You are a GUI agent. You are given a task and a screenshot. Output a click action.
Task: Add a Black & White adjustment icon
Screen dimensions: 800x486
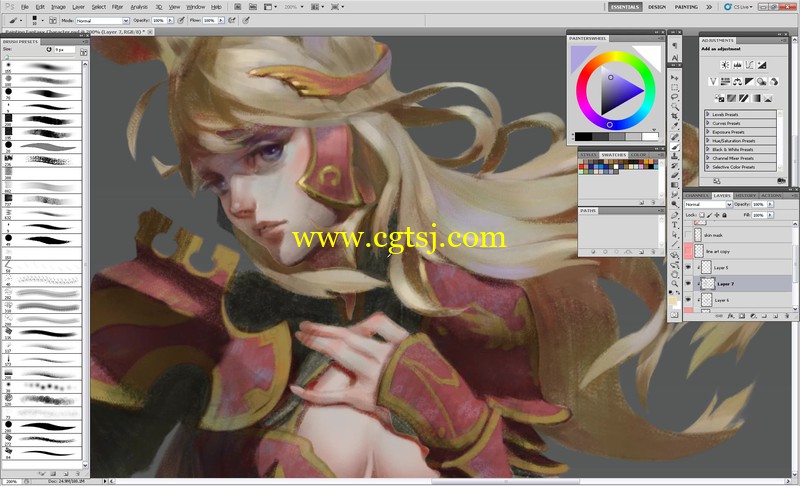[749, 82]
